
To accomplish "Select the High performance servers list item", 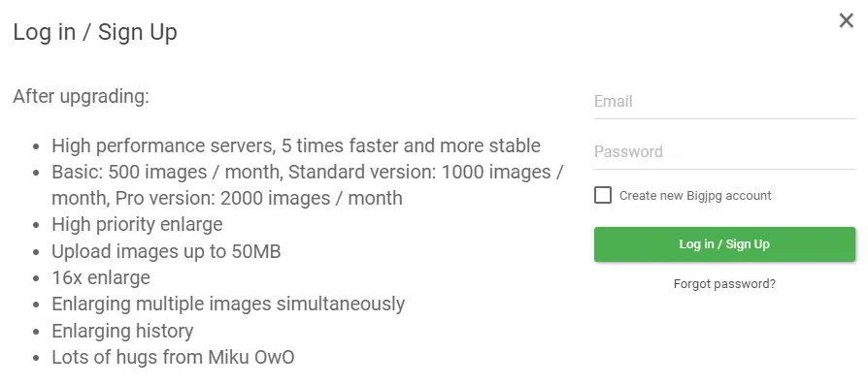I will (x=296, y=146).
